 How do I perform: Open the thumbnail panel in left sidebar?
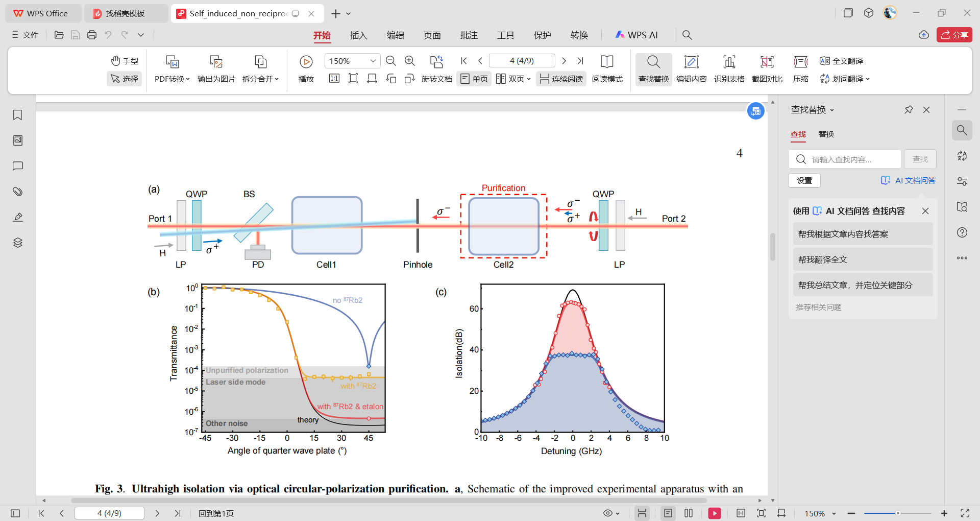click(18, 140)
